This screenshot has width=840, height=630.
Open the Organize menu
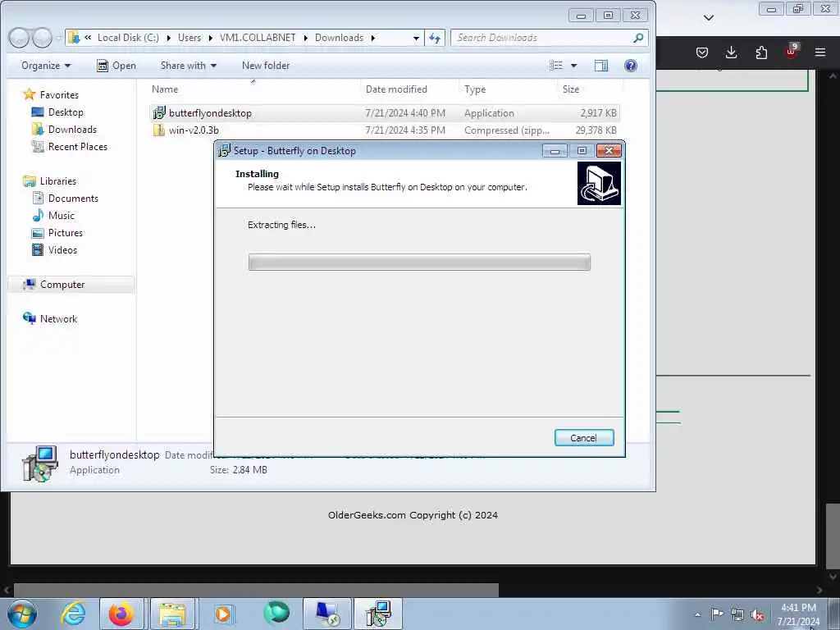46,66
